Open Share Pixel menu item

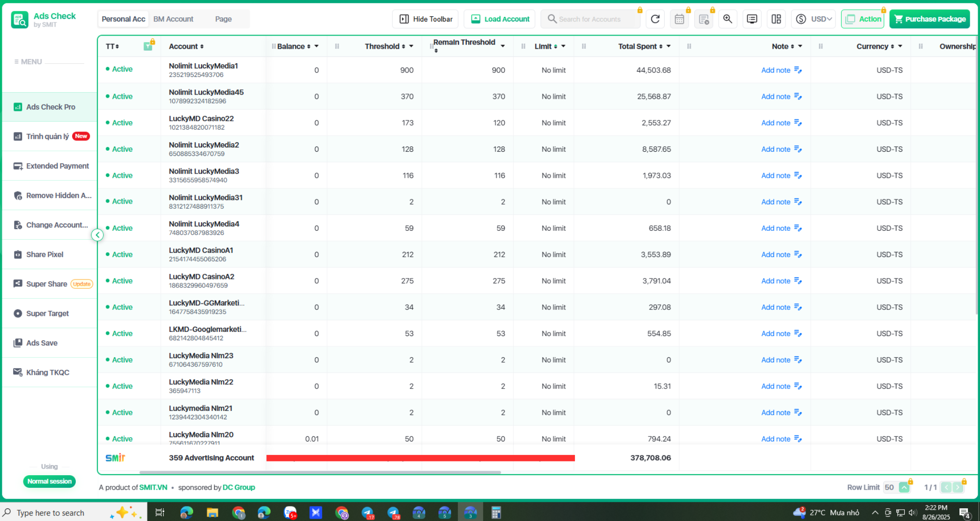pos(50,254)
